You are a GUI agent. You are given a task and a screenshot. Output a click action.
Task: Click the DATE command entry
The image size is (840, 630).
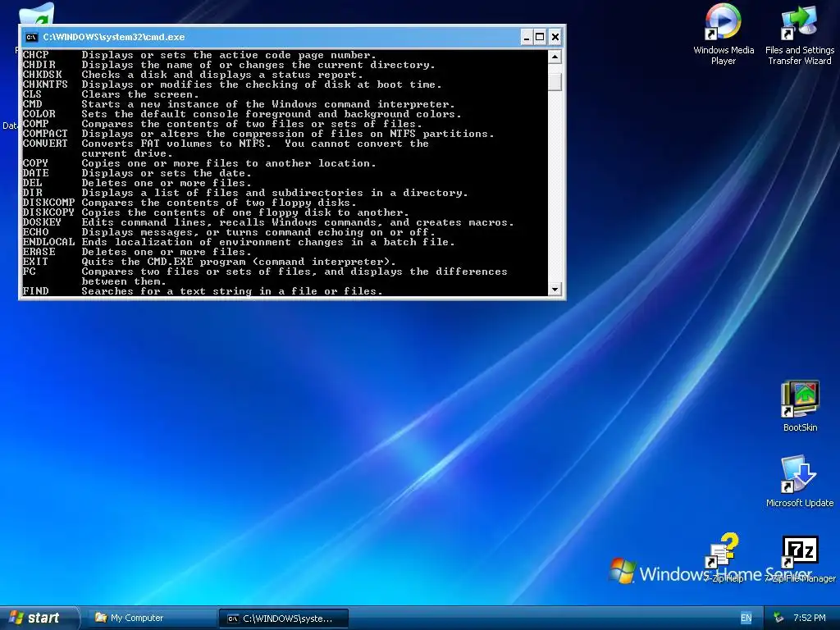point(137,173)
